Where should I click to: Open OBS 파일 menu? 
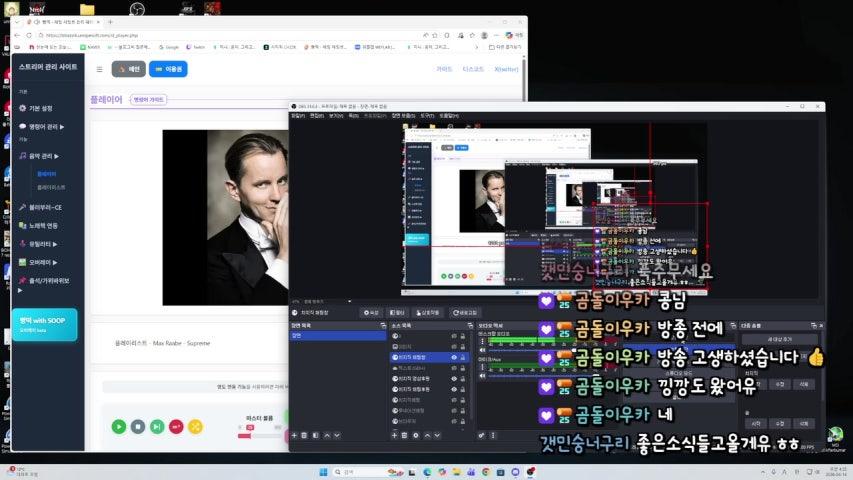298,116
